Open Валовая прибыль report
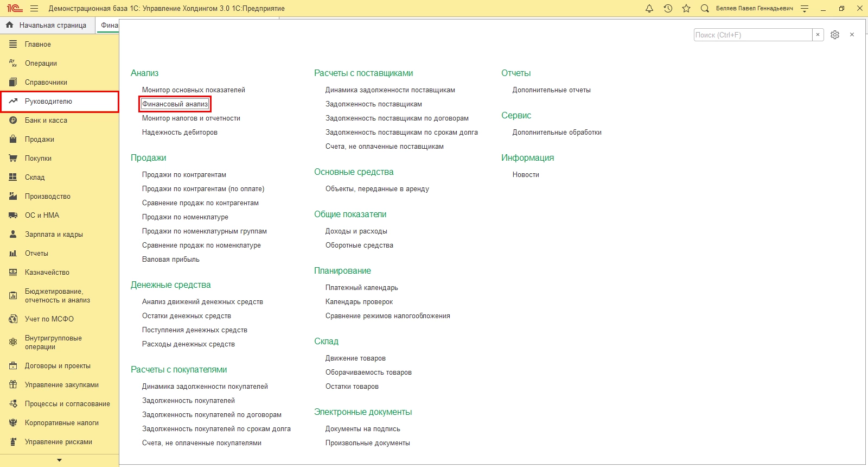Screen dimensions: 868x467 171,259
